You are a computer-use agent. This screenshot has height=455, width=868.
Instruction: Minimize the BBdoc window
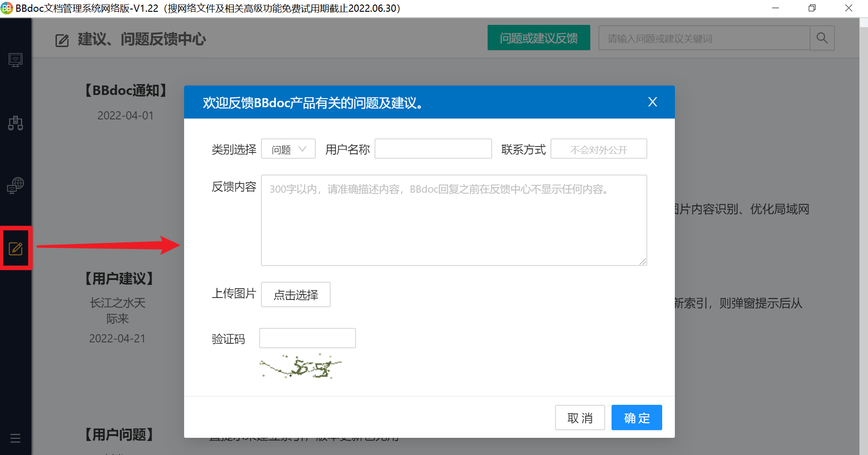pyautogui.click(x=775, y=8)
